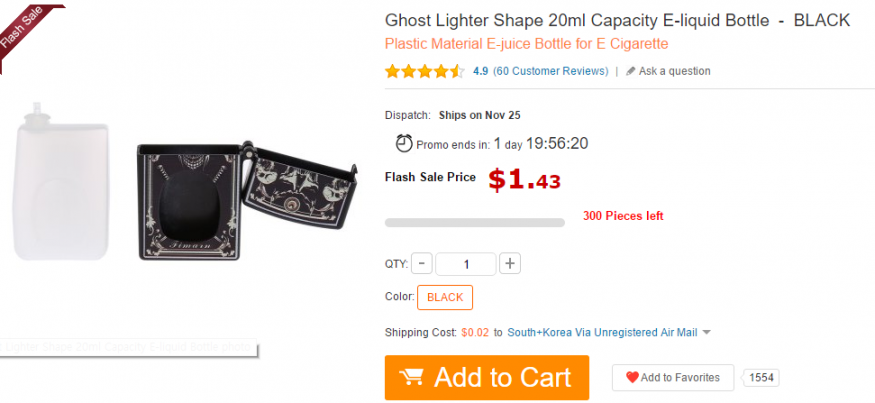
Task: Click the $0.02 shipping cost
Action: pos(475,332)
